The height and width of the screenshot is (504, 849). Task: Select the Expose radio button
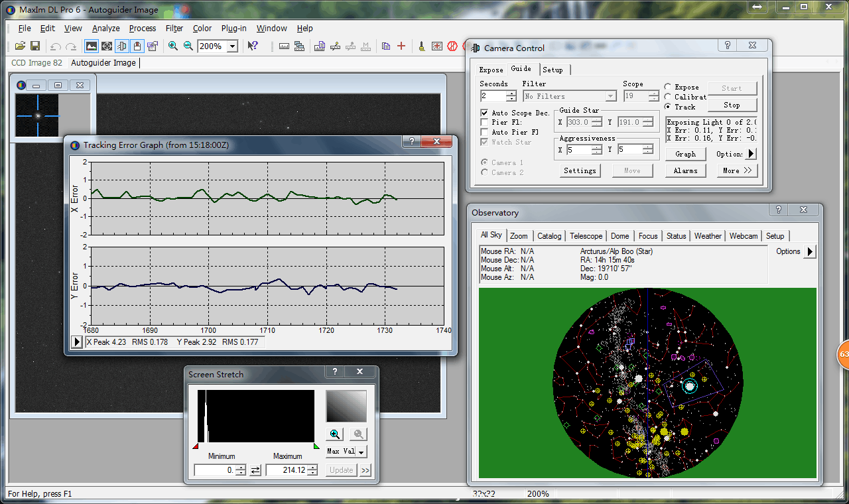pos(667,87)
